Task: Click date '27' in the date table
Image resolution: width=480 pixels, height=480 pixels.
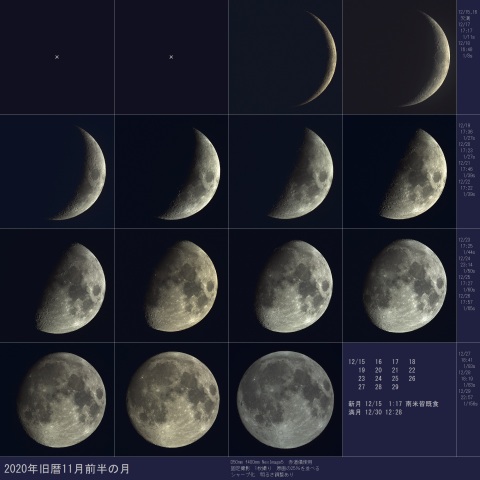Action: (362, 387)
